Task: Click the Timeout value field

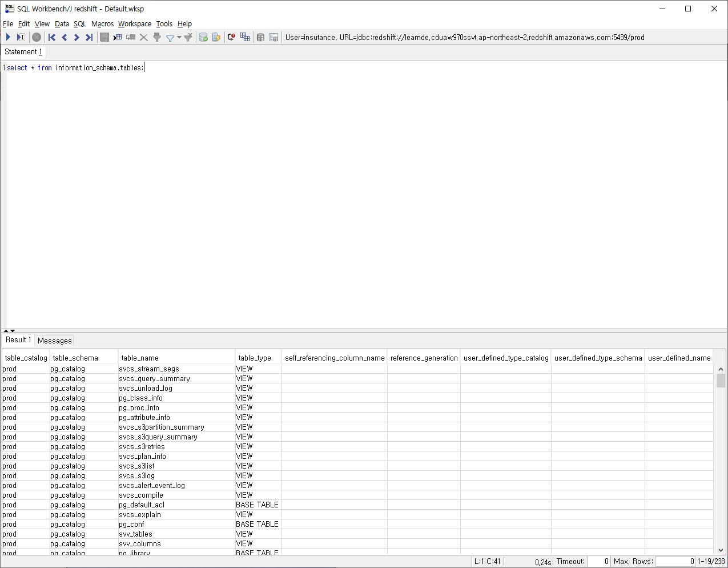Action: coord(599,561)
